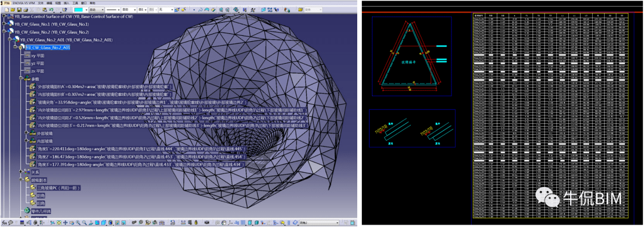
Task: Click the Undo arrow icon
Action: pos(51,10)
